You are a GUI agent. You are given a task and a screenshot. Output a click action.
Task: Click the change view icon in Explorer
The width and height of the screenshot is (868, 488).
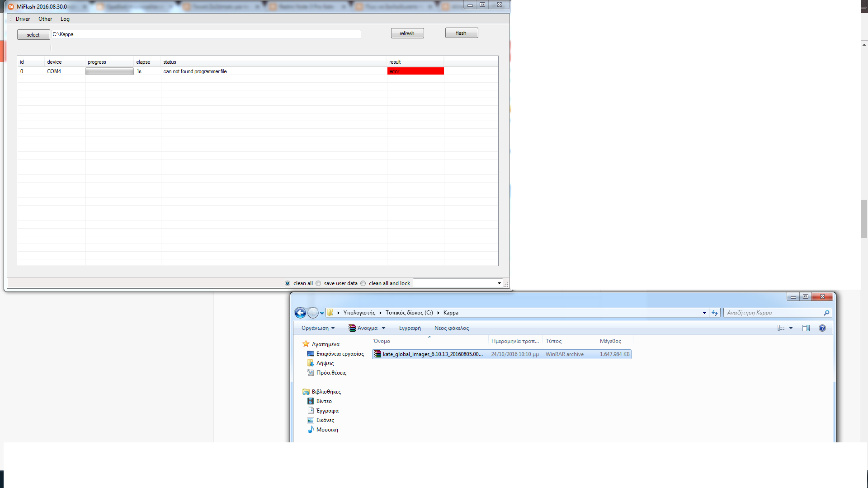click(x=781, y=328)
